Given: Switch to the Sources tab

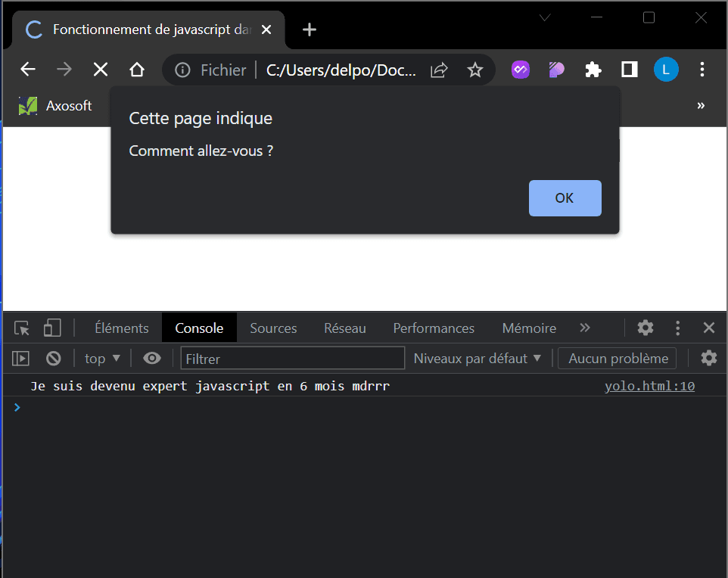Looking at the screenshot, I should click(x=273, y=328).
